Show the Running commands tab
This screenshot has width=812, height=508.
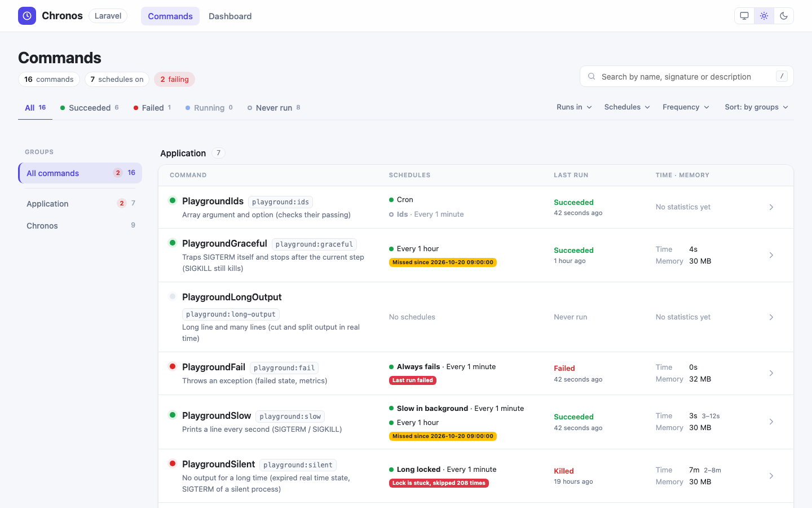209,107
